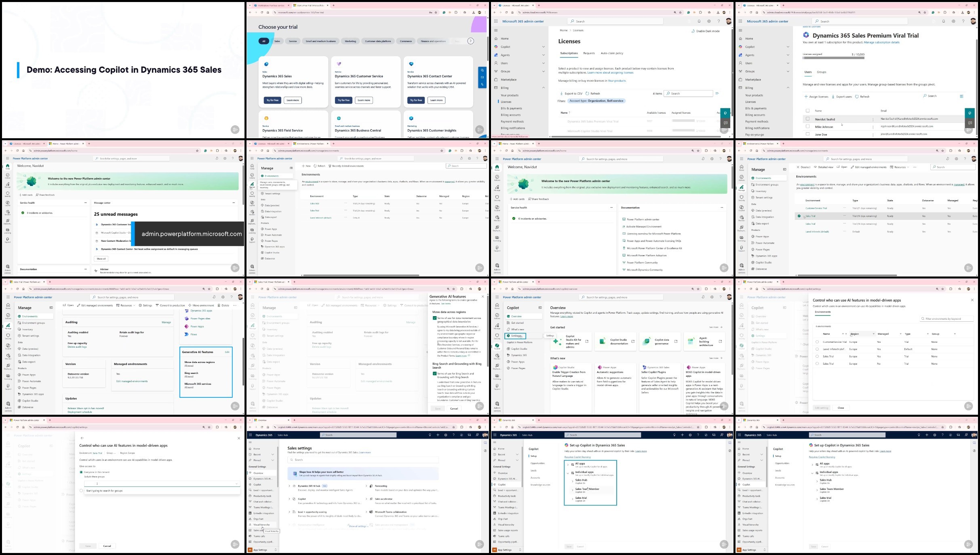
Task: Focus the Search box beside the 4 items count
Action: [688, 94]
